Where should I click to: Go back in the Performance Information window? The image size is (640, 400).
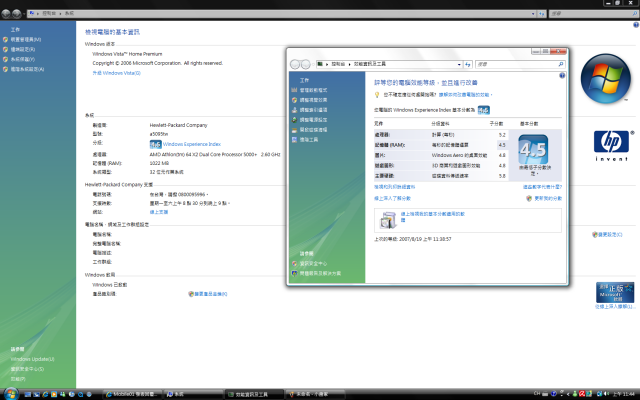click(295, 64)
